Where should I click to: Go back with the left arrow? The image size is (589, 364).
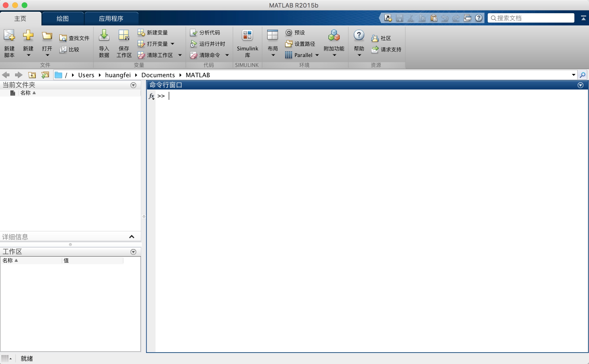(x=6, y=75)
